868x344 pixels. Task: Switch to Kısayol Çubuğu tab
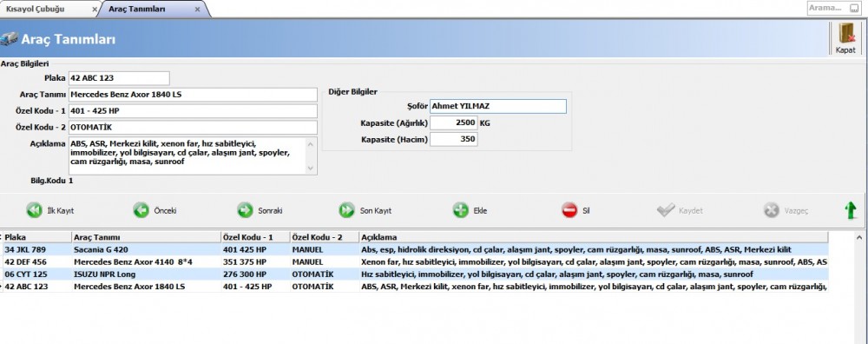[x=35, y=10]
